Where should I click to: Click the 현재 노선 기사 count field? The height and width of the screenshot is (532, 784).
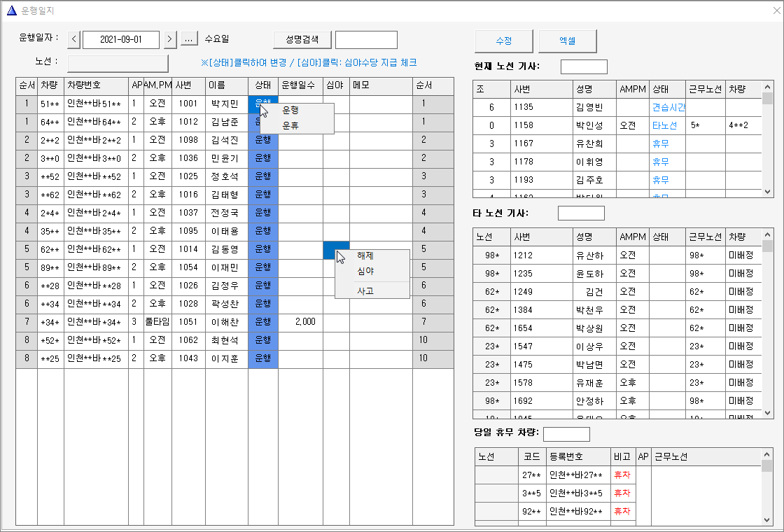pyautogui.click(x=584, y=66)
